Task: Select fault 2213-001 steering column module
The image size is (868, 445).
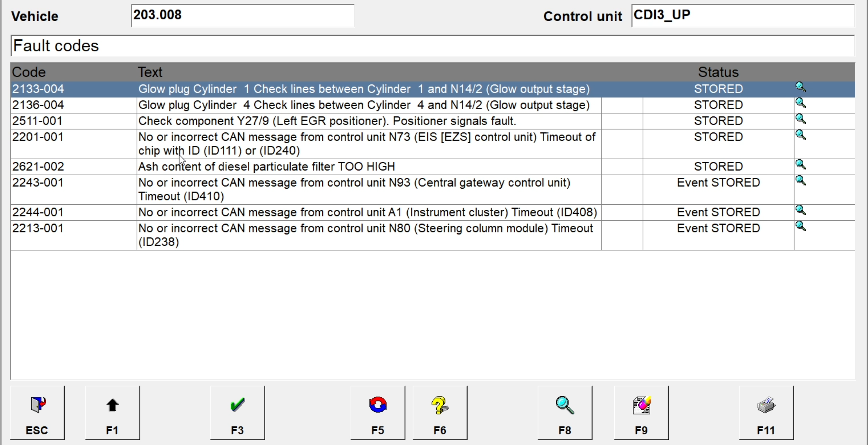Action: click(x=365, y=235)
